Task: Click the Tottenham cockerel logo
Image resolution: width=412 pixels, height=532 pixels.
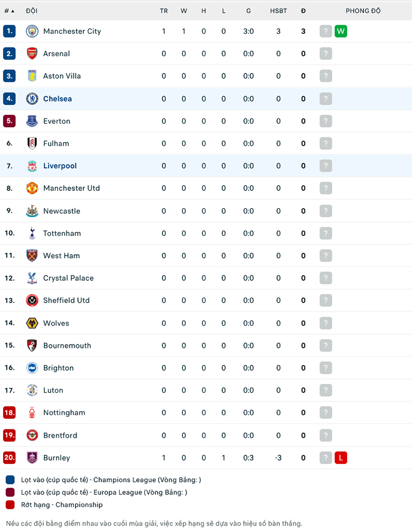Action: pyautogui.click(x=32, y=233)
